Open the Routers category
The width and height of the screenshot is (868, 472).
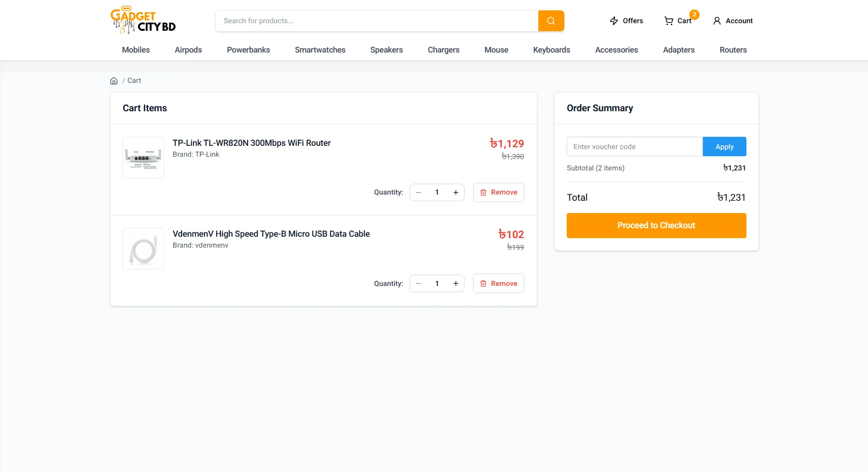pos(733,50)
